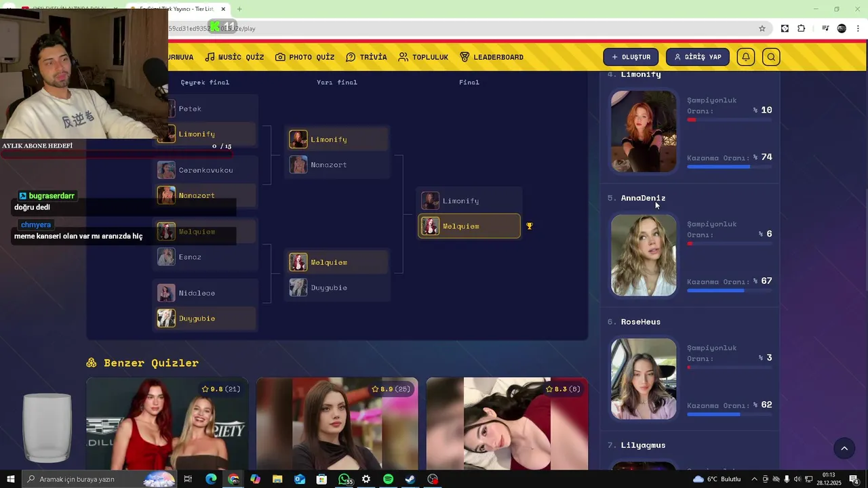Click the Giriş Yap login button
The height and width of the screenshot is (488, 868).
point(698,57)
